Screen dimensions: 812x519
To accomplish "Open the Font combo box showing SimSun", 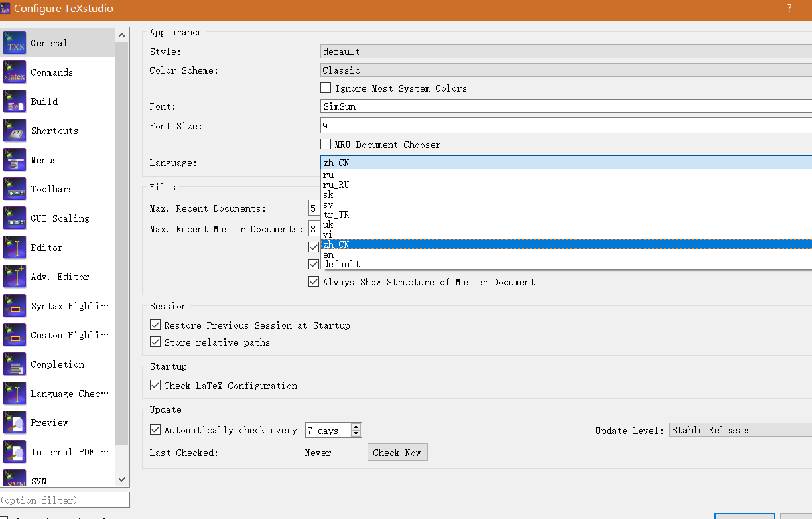I will coord(566,106).
